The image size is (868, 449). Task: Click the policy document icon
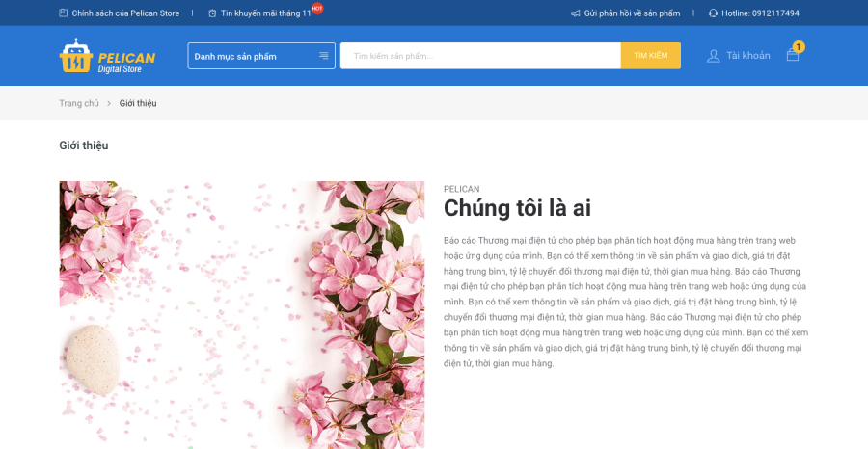[63, 13]
